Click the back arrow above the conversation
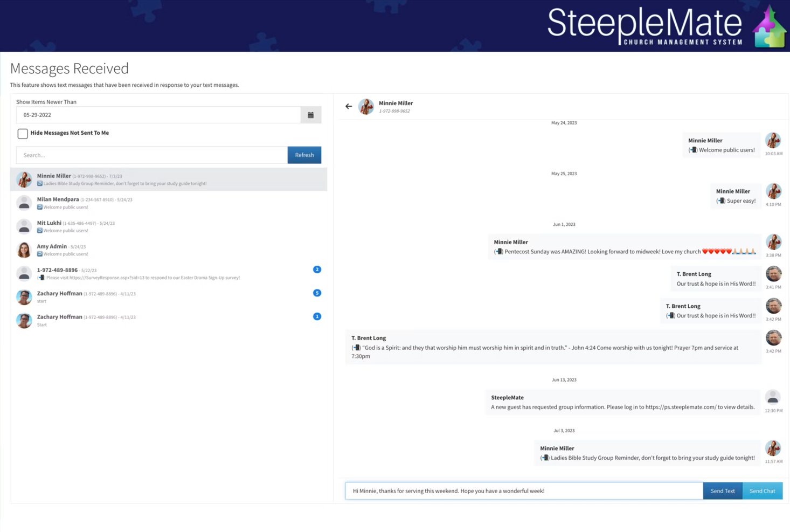 coord(348,106)
